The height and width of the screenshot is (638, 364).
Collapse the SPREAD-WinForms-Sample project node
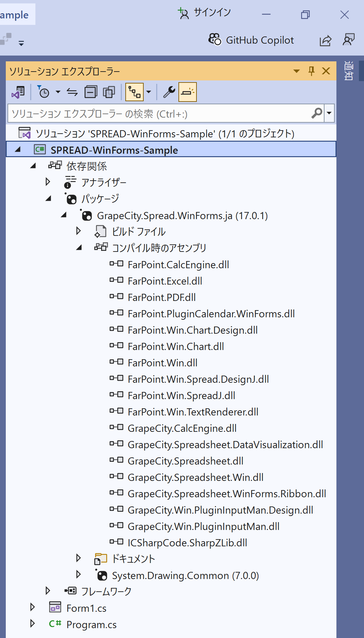pos(18,149)
